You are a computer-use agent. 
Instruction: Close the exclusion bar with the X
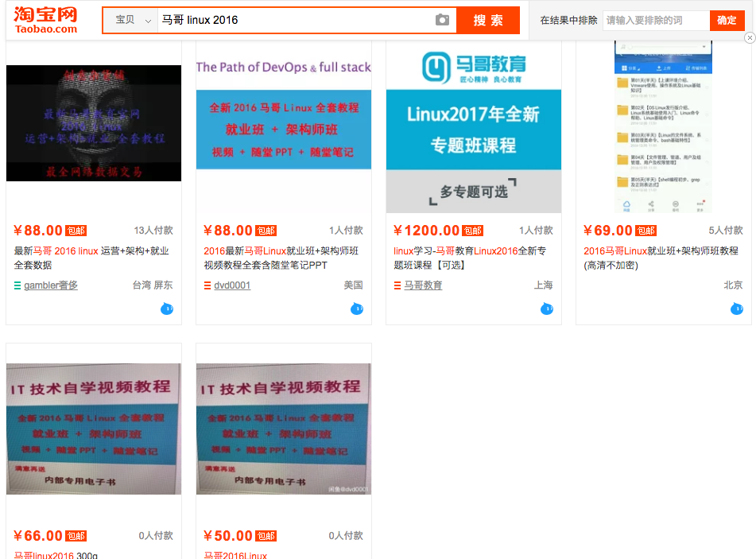coord(750,37)
